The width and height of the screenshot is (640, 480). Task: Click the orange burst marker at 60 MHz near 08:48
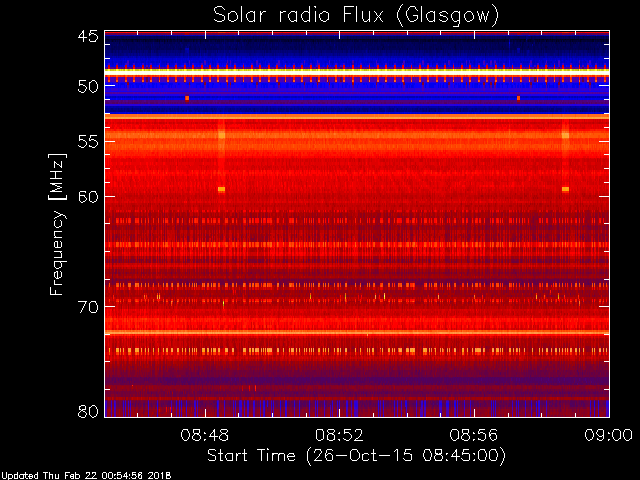point(221,189)
